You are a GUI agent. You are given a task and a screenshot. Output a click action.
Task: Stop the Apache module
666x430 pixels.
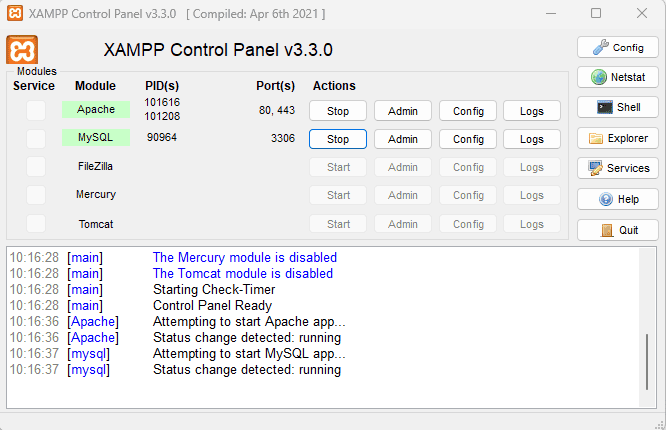[338, 111]
